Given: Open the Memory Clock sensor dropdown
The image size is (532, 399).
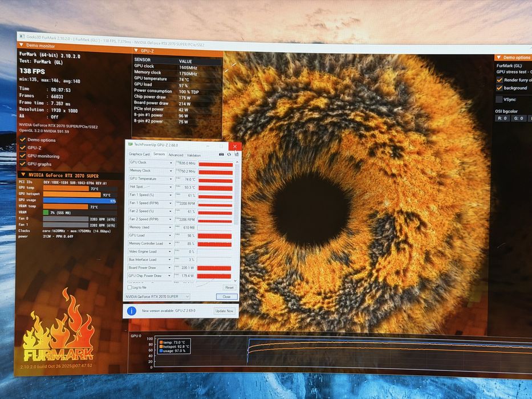Looking at the screenshot, I should [x=171, y=171].
